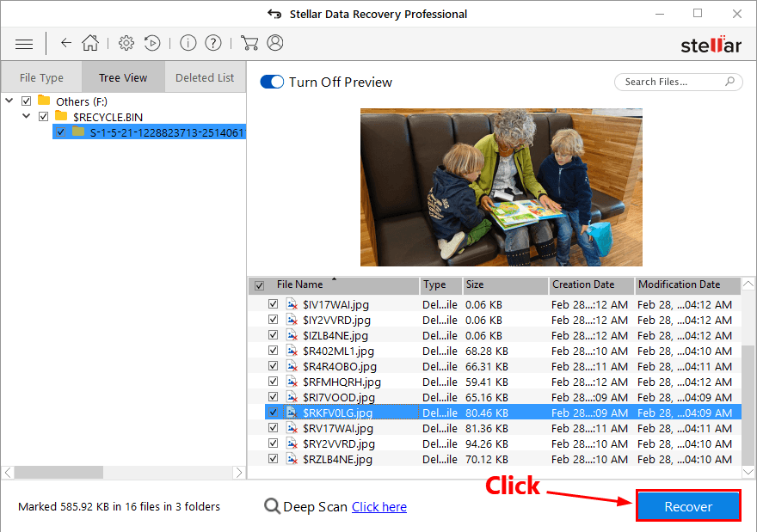Click file list scroll-up arrow
Image resolution: width=757 pixels, height=532 pixels.
(748, 284)
